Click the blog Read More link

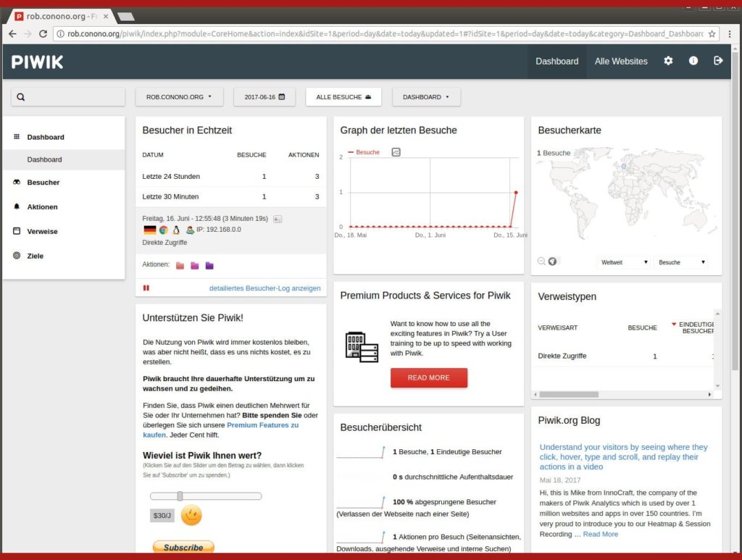point(601,534)
